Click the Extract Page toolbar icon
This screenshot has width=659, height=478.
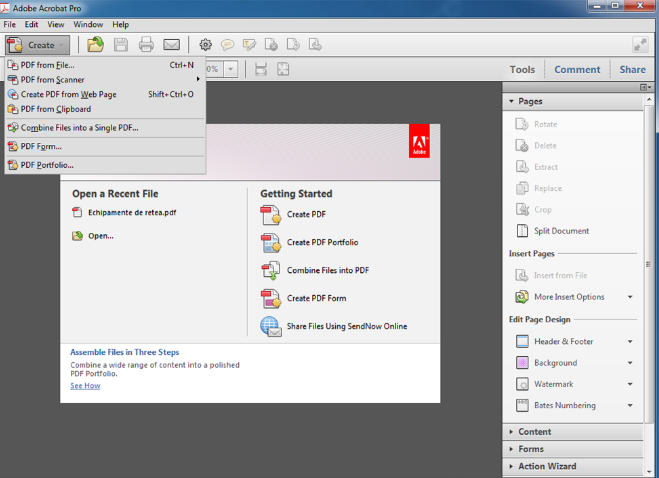pos(315,44)
